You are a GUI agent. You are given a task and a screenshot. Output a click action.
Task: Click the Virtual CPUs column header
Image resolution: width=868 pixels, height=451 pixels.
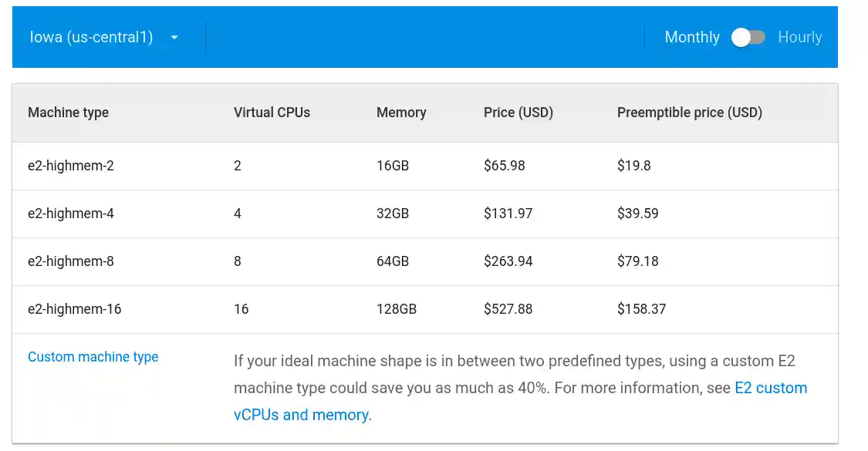272,113
